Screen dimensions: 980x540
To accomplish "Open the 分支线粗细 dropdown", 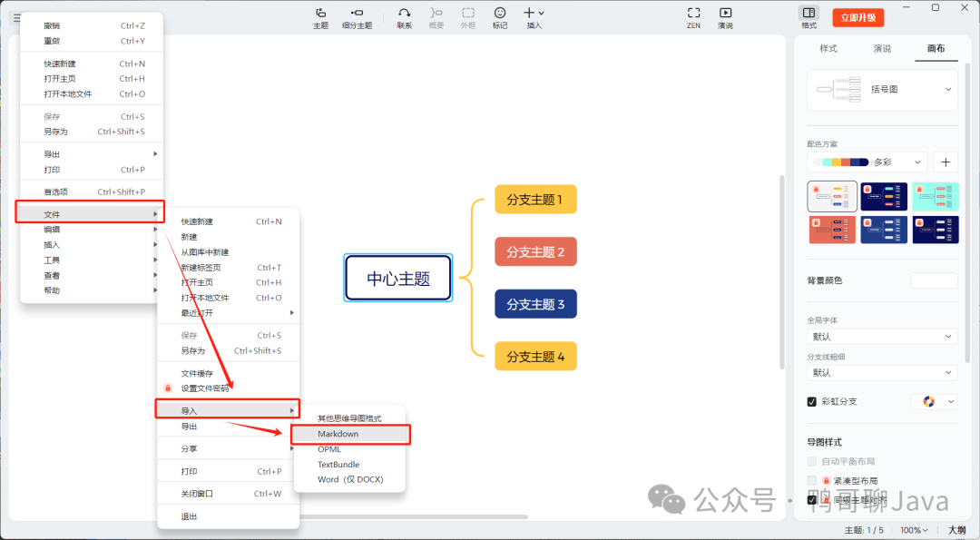I will (883, 372).
